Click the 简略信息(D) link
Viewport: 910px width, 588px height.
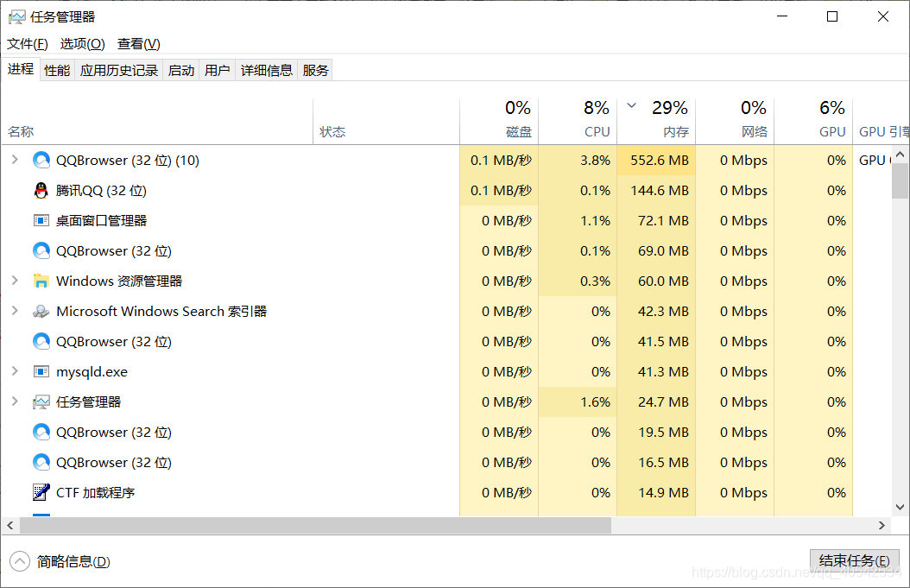73,561
